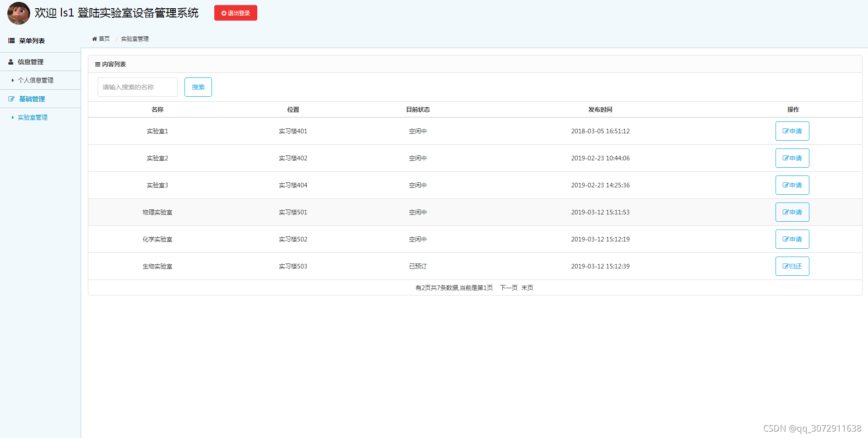
Task: Apply for 实验室3 with 申请 button
Action: coord(792,185)
